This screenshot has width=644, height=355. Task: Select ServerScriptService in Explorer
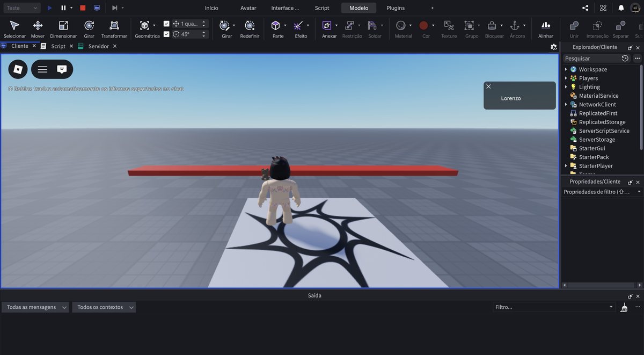604,131
